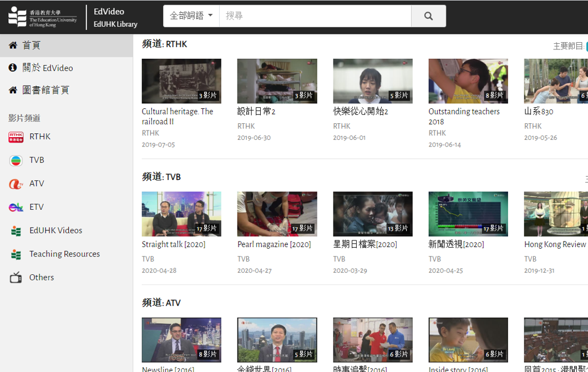Open Outstanding teachers 2018 thumbnail

click(x=468, y=81)
